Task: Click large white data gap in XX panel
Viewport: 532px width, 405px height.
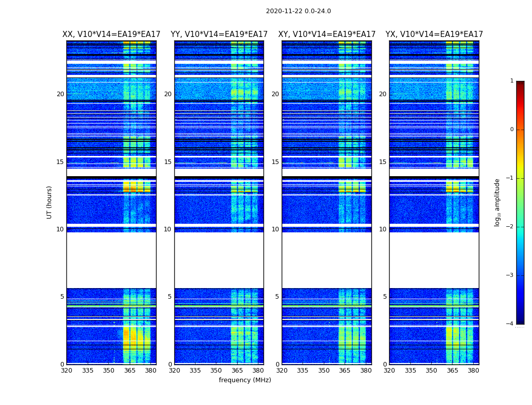Action: coord(111,260)
